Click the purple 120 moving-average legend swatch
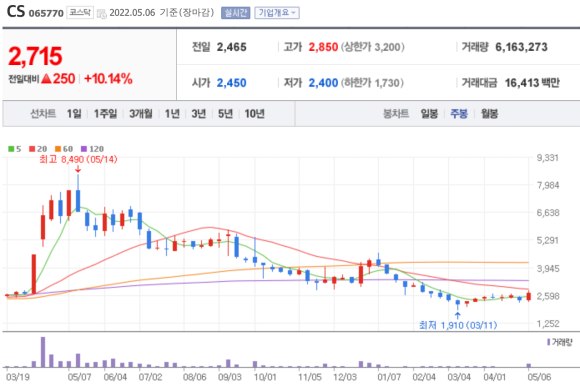The image size is (580, 392). tap(84, 149)
